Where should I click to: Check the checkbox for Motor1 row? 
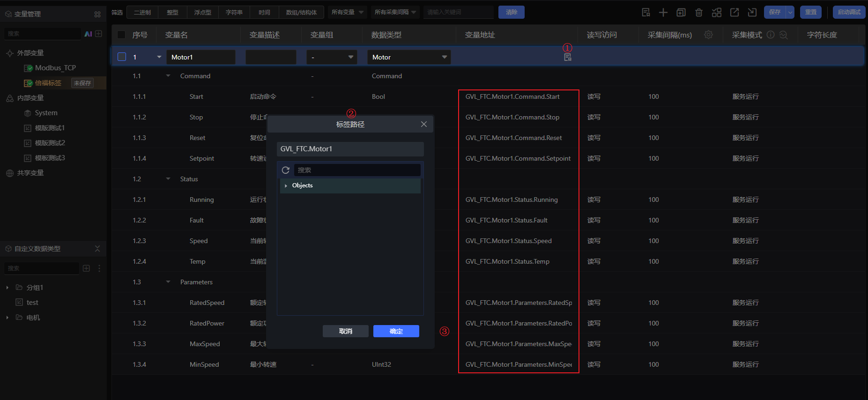click(122, 57)
